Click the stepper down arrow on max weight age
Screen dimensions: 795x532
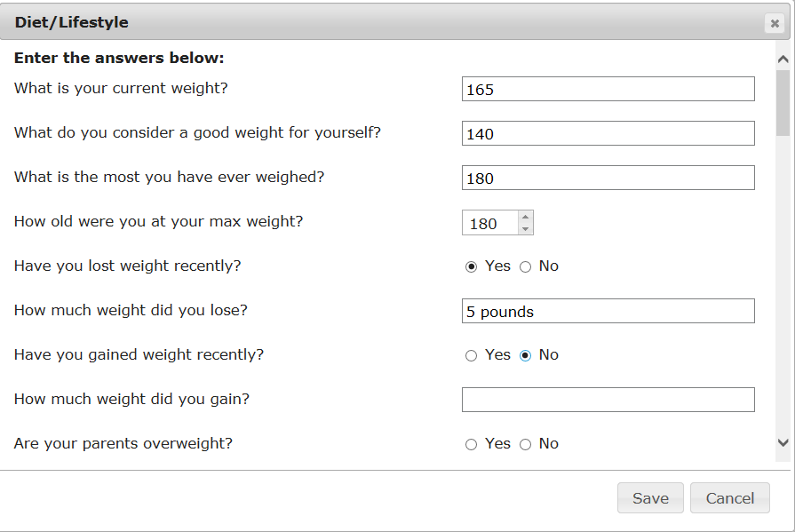pyautogui.click(x=524, y=227)
